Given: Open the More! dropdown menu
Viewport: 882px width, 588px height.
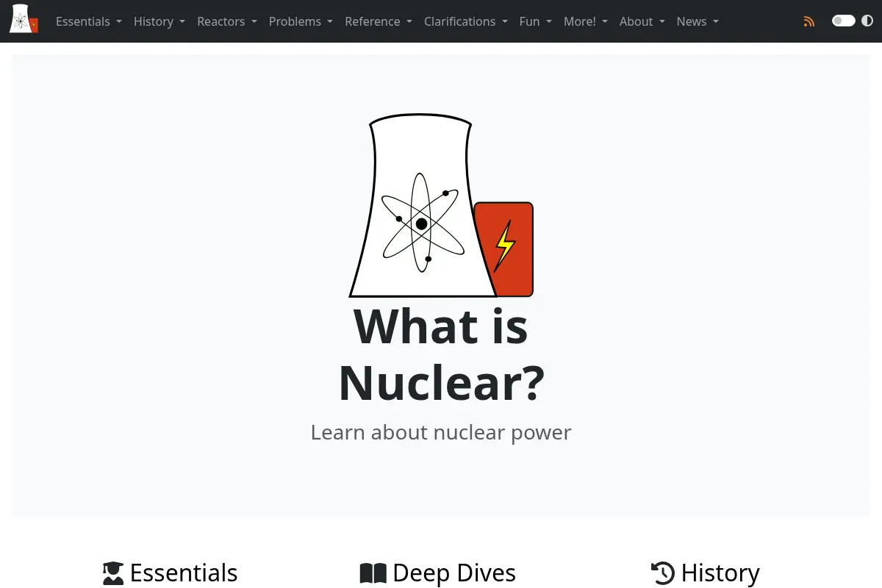Looking at the screenshot, I should coord(586,21).
